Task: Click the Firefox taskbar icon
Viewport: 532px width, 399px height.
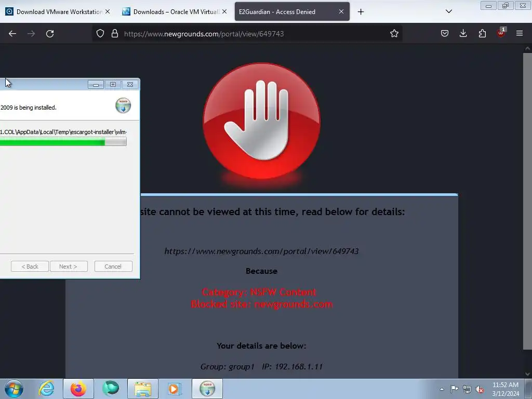Action: 78,389
